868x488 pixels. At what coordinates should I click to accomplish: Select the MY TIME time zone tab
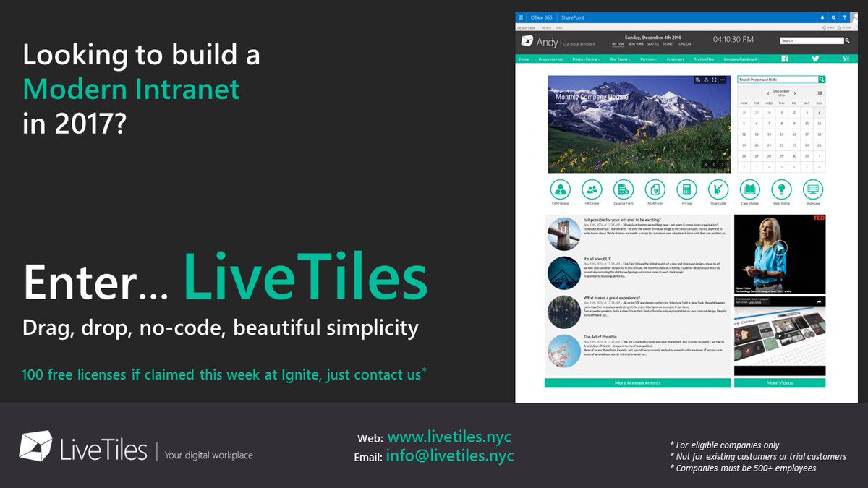(618, 43)
